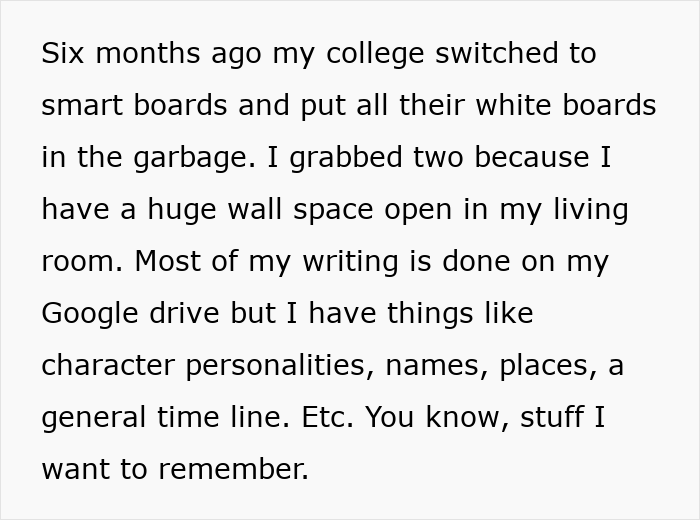Click the word "character"
The height and width of the screenshot is (520, 700).
(x=108, y=366)
